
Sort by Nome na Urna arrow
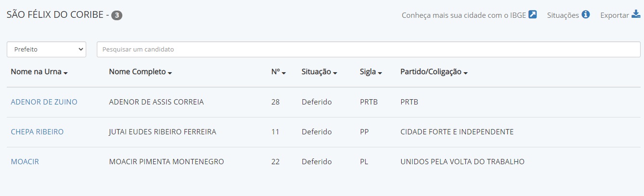click(x=66, y=73)
